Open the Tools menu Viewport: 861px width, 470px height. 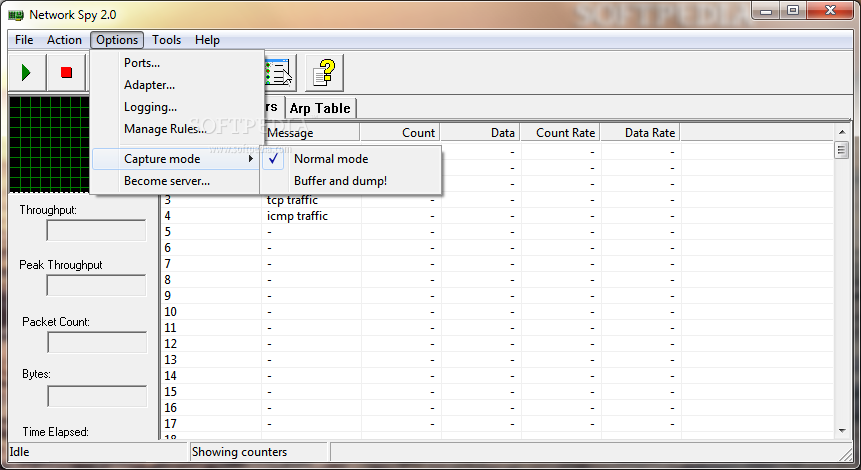[166, 40]
